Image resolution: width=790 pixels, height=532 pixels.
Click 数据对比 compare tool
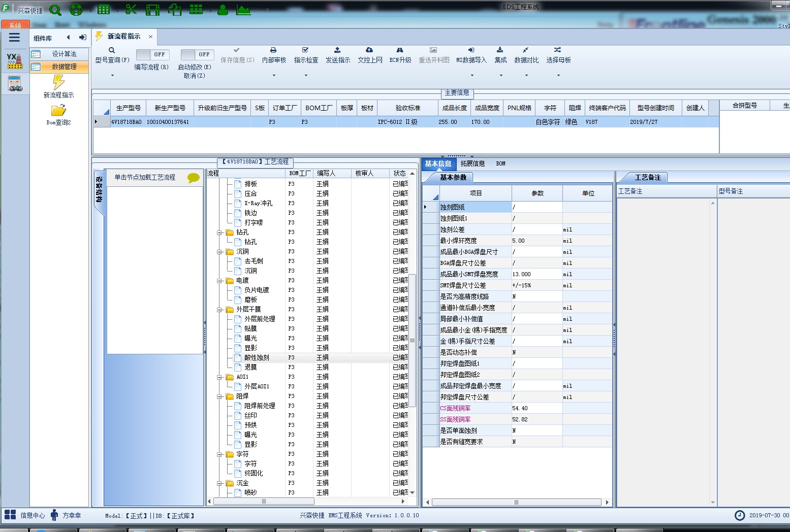coord(526,56)
